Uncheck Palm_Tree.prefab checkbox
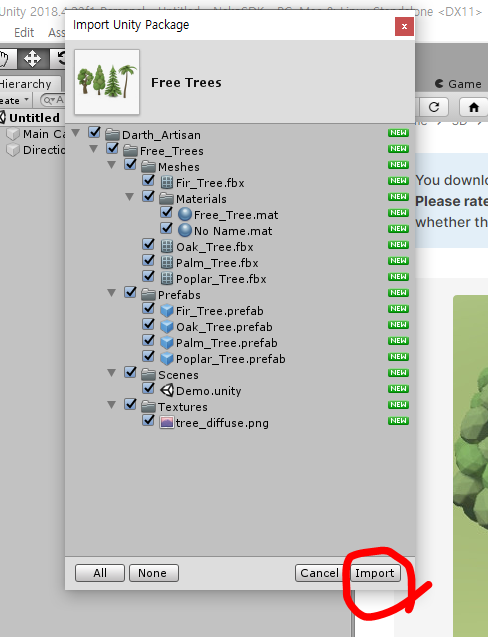Screen dimensions: 488x637 pos(148,340)
